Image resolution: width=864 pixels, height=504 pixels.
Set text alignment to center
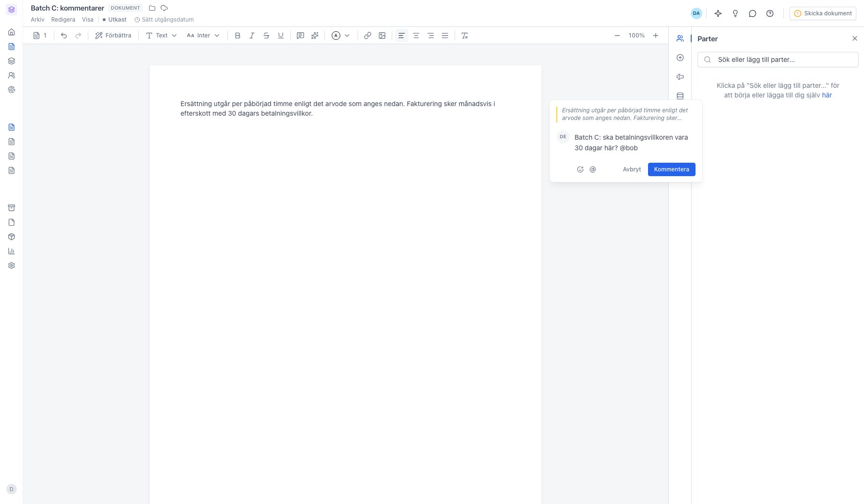(x=416, y=36)
